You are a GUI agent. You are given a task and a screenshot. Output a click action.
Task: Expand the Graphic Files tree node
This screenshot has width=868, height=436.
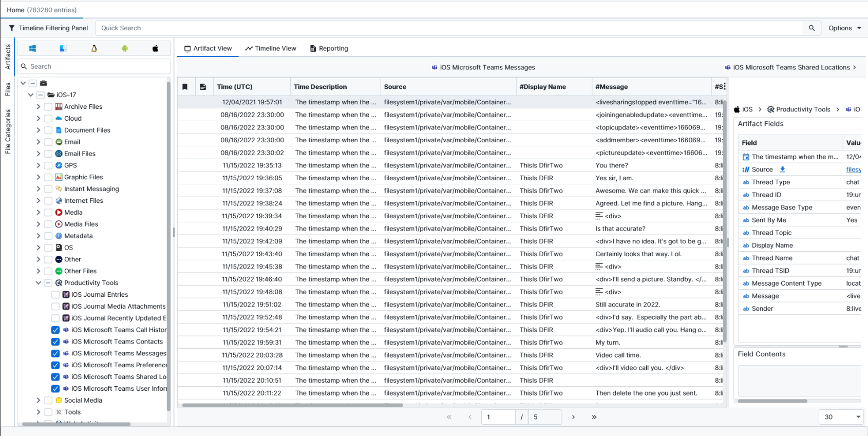click(39, 177)
